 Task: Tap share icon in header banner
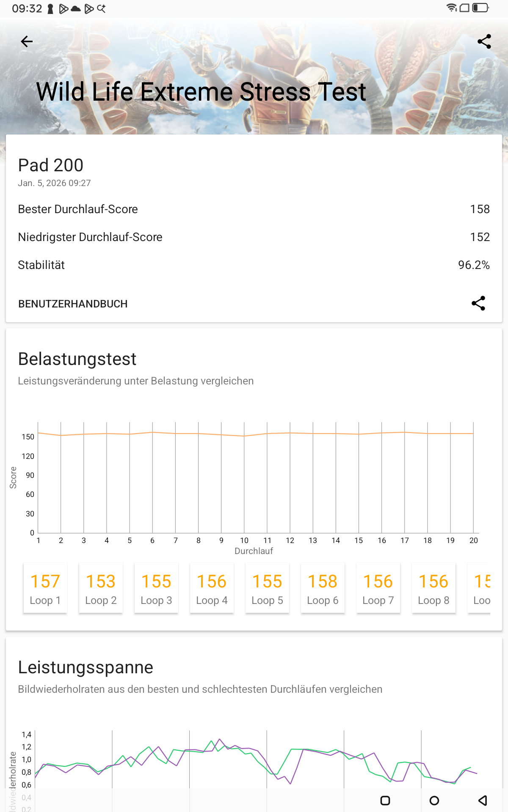pos(484,41)
